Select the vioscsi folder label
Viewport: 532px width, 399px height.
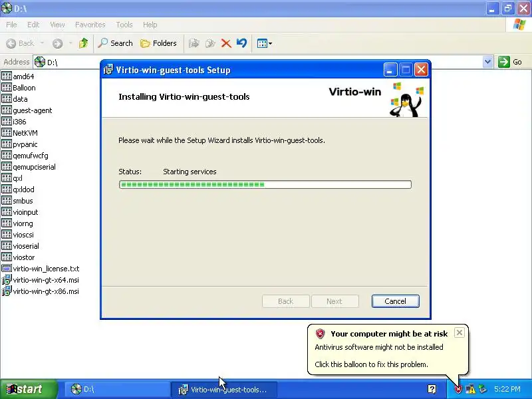(x=23, y=235)
